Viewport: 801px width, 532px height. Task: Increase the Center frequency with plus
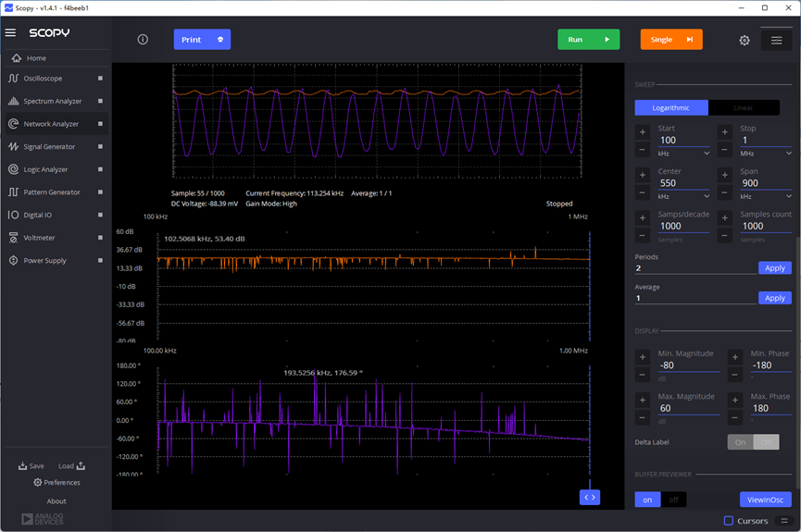click(642, 175)
